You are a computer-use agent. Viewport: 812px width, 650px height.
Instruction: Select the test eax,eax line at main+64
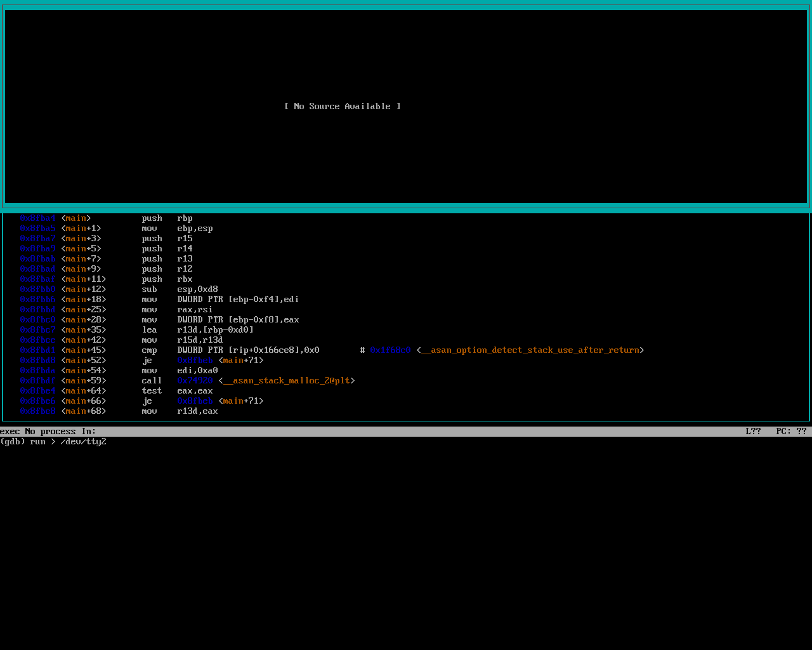(177, 391)
